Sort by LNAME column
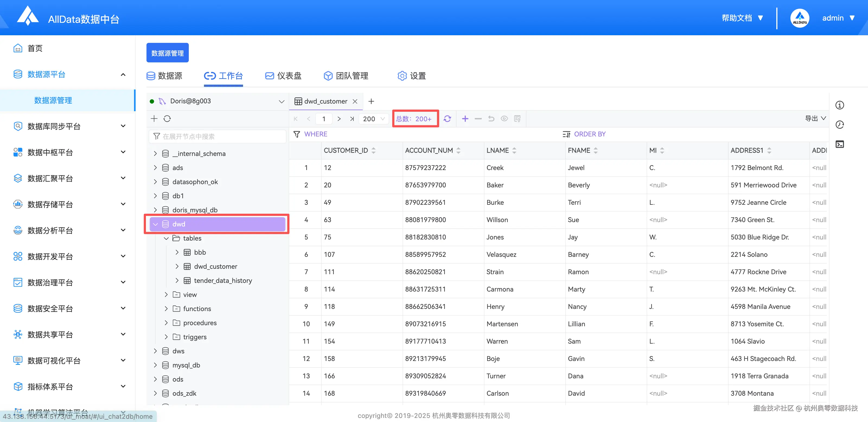This screenshot has height=422, width=868. pyautogui.click(x=514, y=151)
